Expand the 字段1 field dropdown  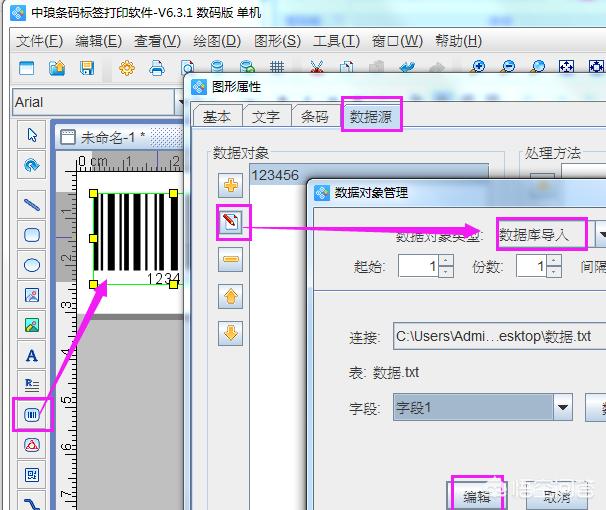coord(562,407)
